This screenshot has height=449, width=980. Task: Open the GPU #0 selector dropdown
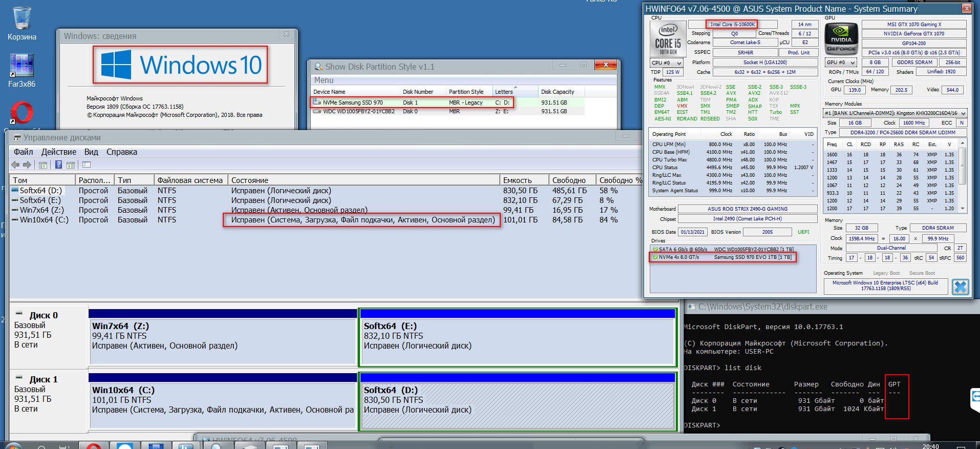pos(841,63)
